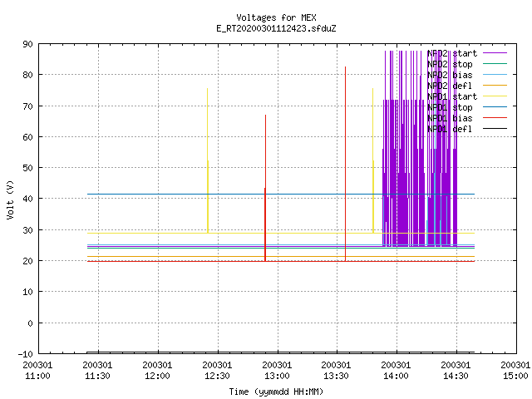Screen dimensions: 532x399
Task: Click the x-axis tick label 14:30
Action: pos(456,376)
